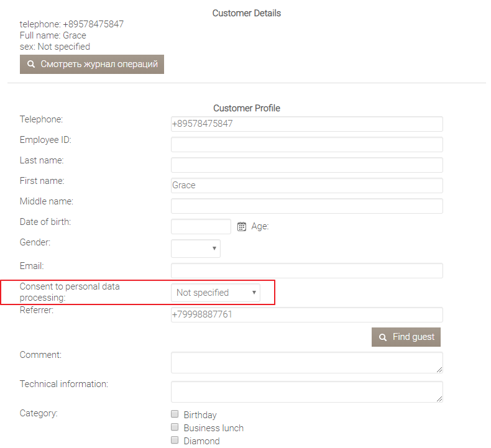Open the consent to personal data dropdown
Image resolution: width=491 pixels, height=448 pixels.
point(215,293)
